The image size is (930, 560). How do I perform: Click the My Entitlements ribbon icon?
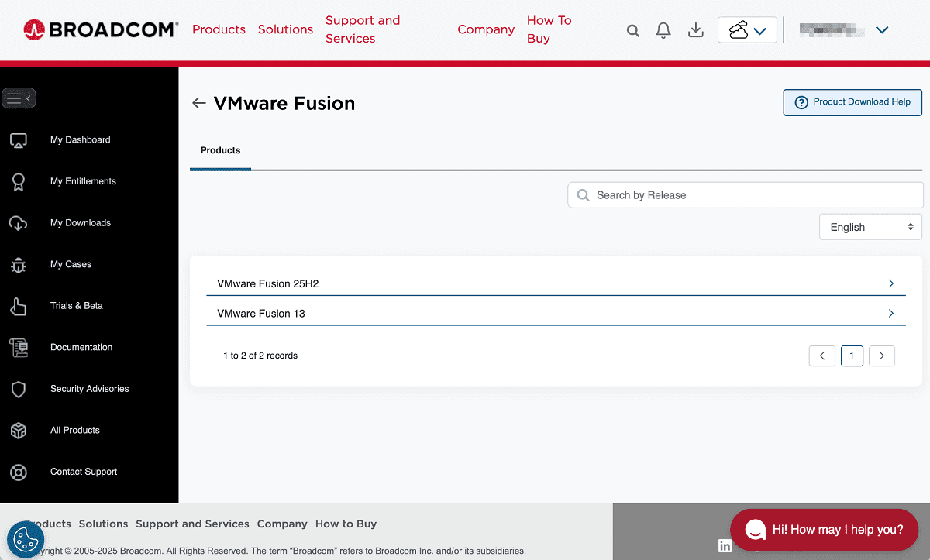point(19,182)
